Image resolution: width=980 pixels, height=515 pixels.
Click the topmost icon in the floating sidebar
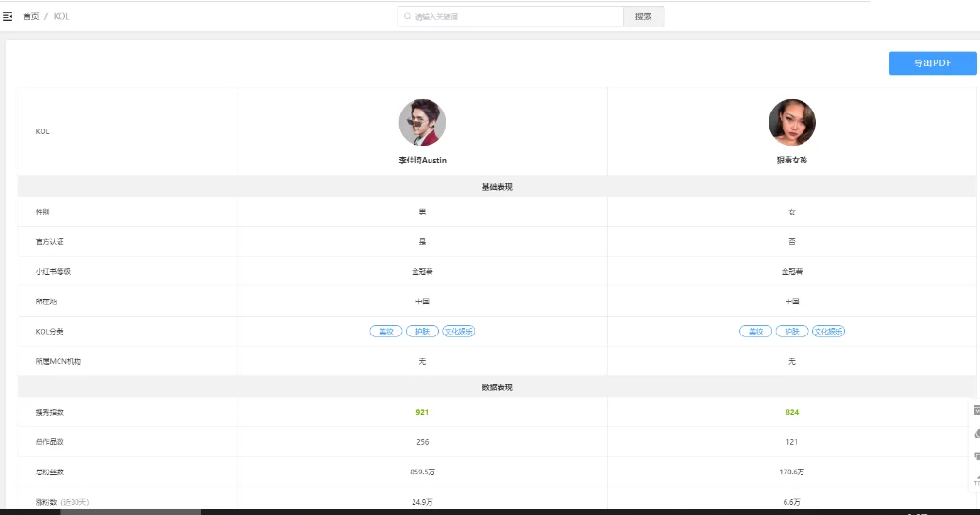[976, 410]
